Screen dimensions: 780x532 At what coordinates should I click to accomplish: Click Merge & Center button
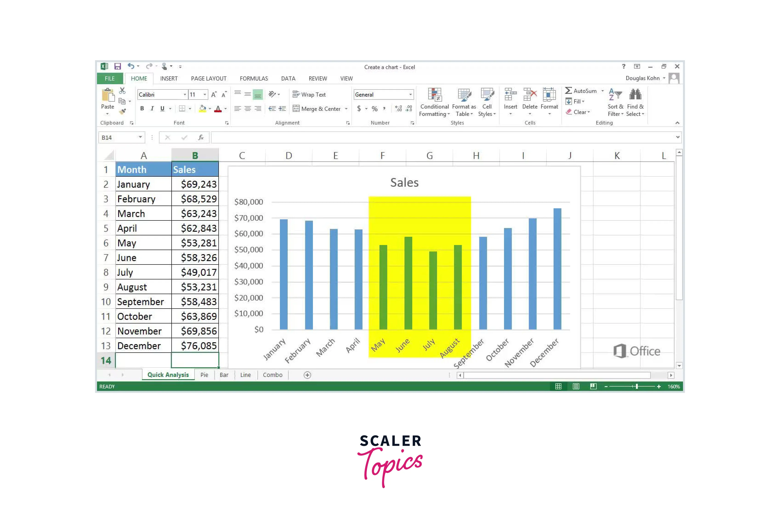click(x=317, y=109)
